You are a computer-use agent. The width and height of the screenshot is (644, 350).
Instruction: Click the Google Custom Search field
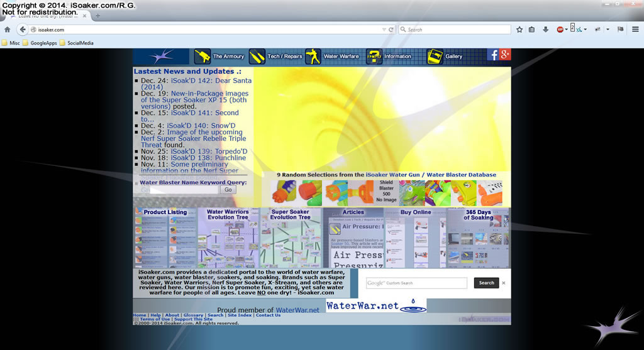(x=416, y=283)
